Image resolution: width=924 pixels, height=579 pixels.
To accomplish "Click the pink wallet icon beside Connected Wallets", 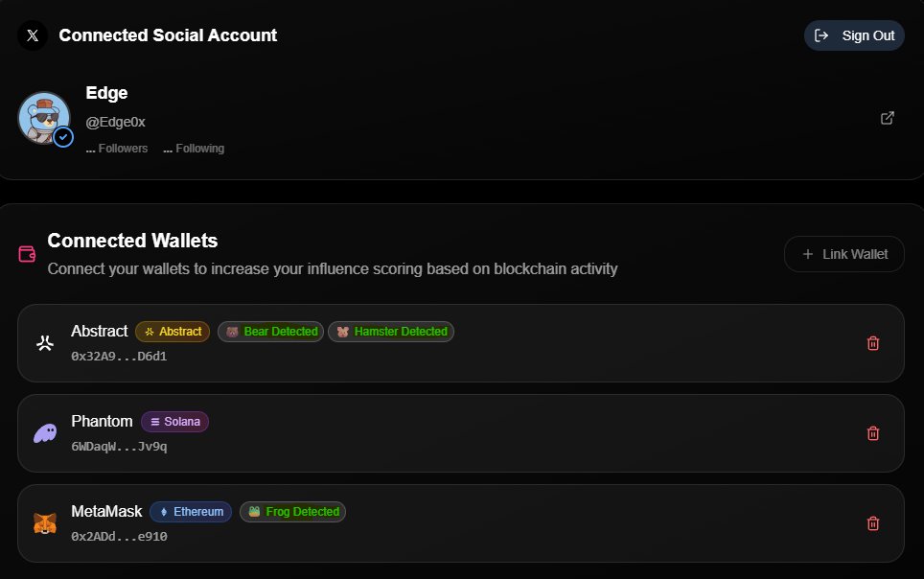I will pyautogui.click(x=27, y=254).
